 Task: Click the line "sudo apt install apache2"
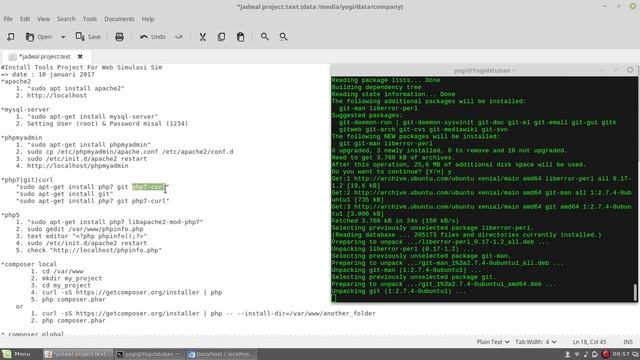tap(76, 88)
